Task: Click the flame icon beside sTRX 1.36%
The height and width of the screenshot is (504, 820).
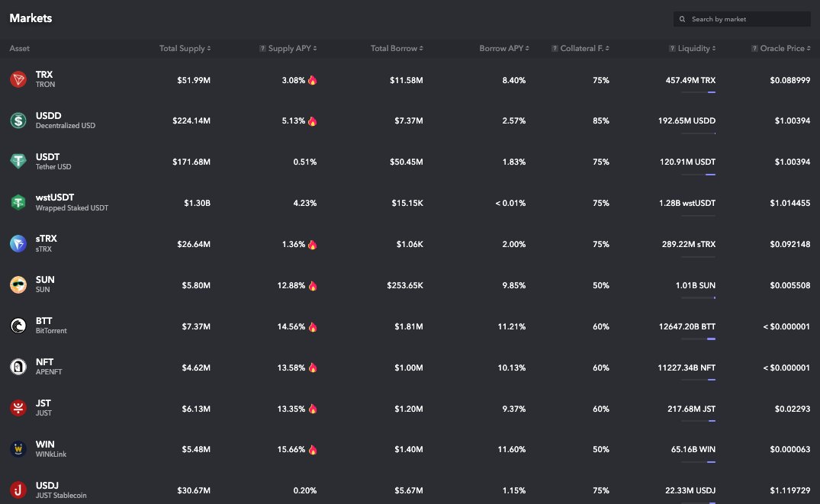Action: click(312, 244)
